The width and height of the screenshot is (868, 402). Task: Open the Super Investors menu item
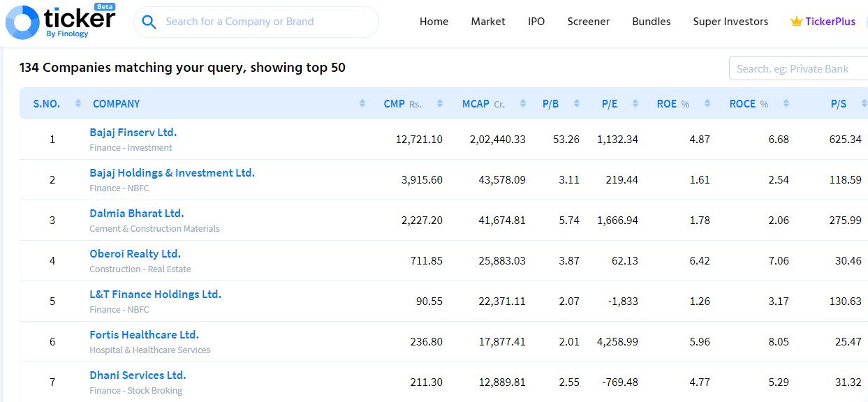coord(730,22)
